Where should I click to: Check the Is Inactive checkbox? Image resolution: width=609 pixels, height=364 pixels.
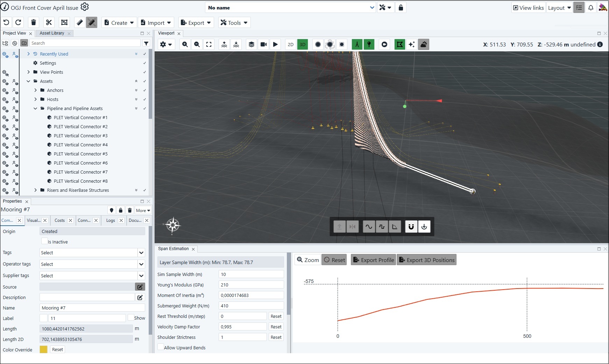pyautogui.click(x=44, y=241)
